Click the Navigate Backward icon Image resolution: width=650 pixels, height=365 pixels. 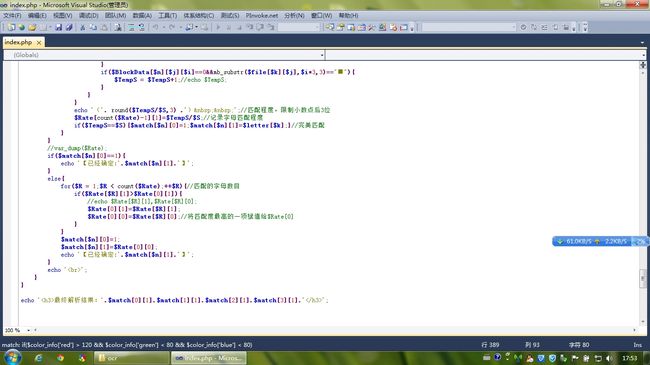(189, 27)
